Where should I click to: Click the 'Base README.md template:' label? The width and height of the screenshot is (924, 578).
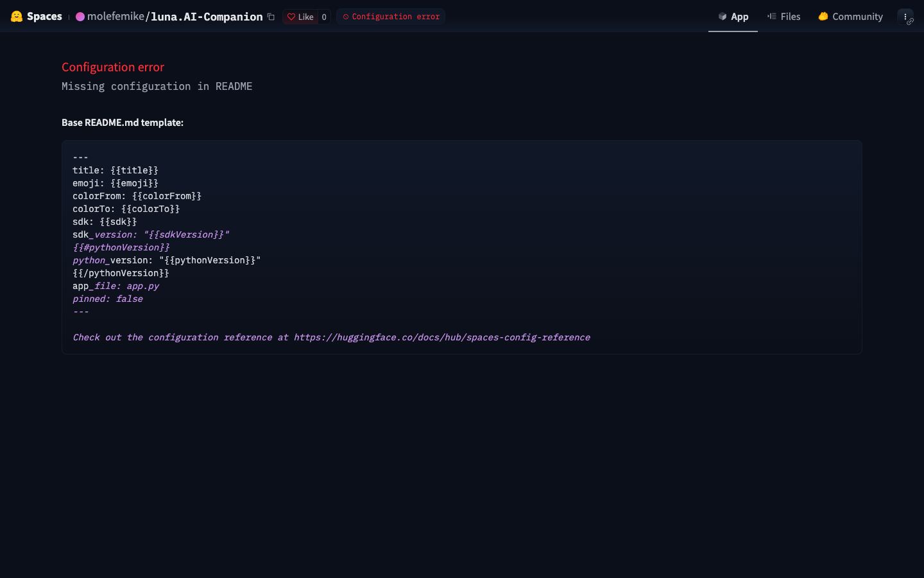[x=123, y=123]
